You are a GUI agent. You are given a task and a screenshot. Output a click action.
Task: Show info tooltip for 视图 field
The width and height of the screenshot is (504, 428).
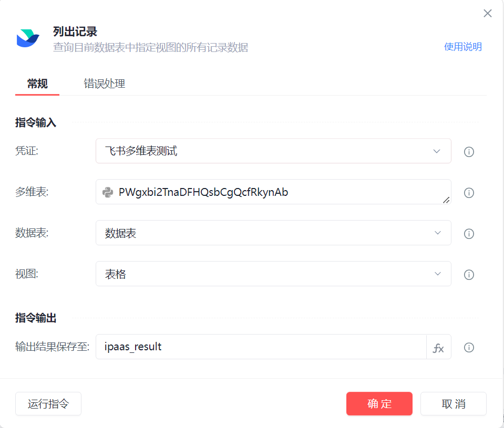click(469, 275)
